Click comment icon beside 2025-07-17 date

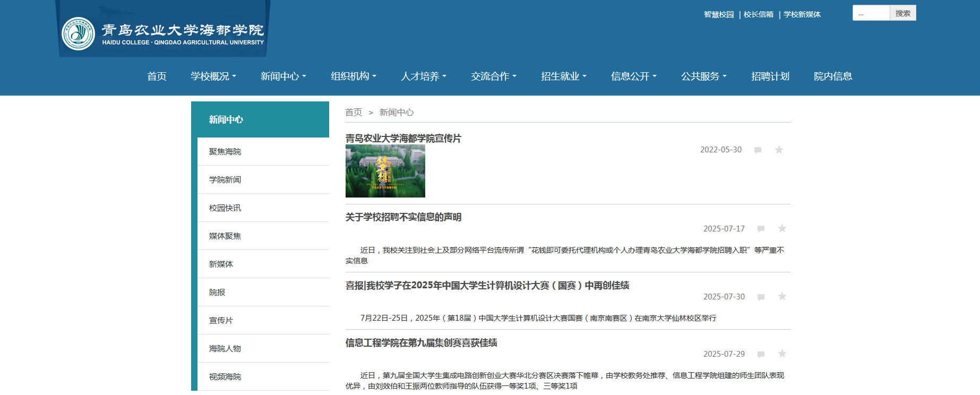point(761,229)
